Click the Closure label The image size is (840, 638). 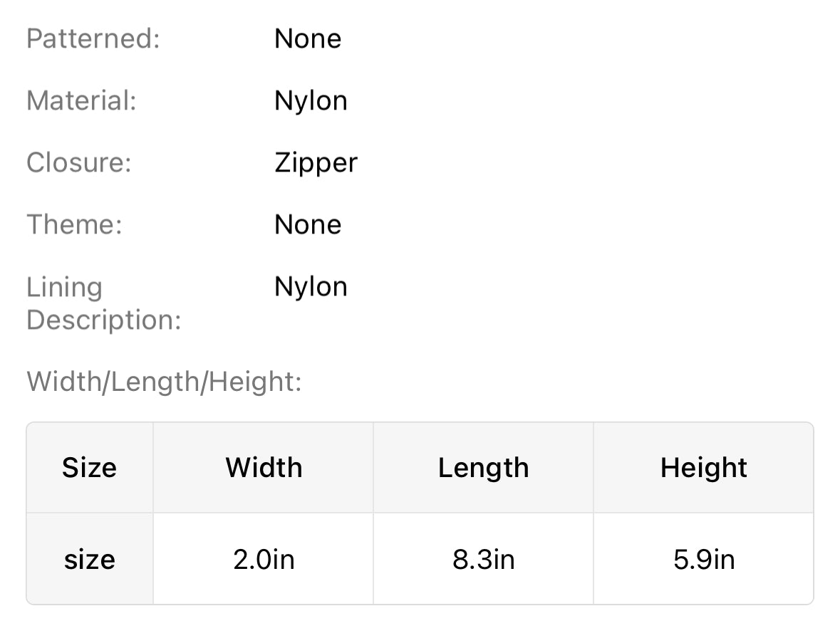click(79, 162)
